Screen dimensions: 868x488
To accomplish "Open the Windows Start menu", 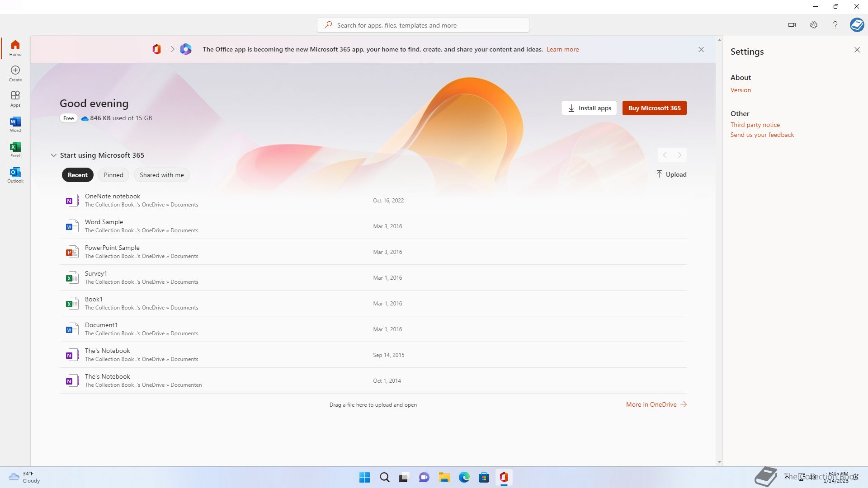I will coord(364,477).
